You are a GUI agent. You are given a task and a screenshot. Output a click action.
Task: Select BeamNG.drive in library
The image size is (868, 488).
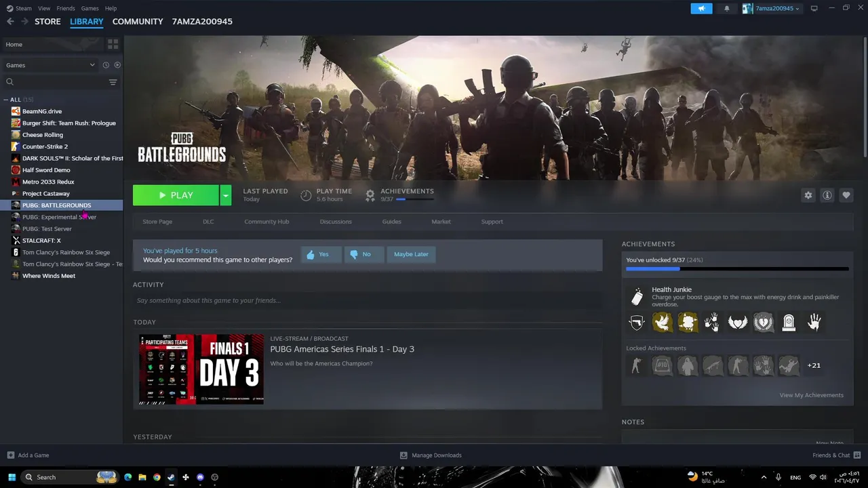pos(42,111)
